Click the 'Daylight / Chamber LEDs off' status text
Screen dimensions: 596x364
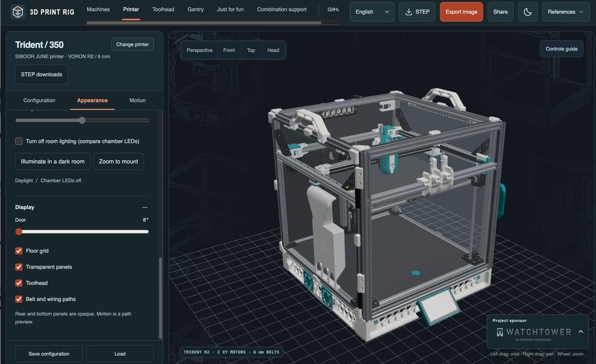(x=48, y=180)
